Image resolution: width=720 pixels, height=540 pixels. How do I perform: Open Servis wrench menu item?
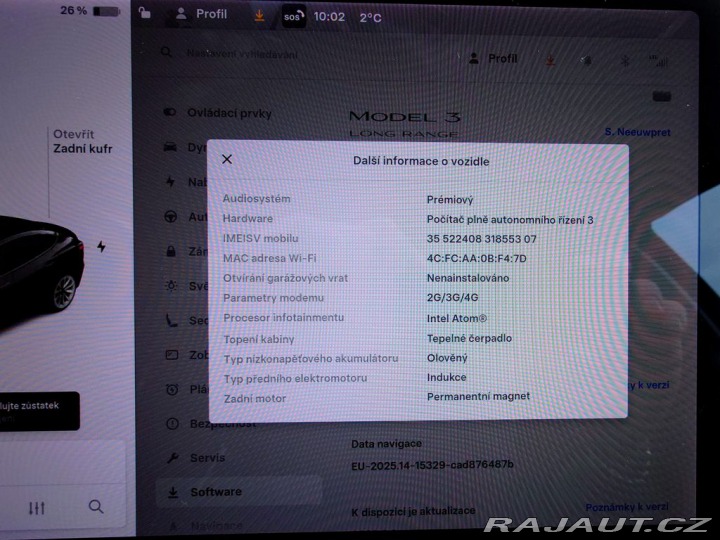206,458
